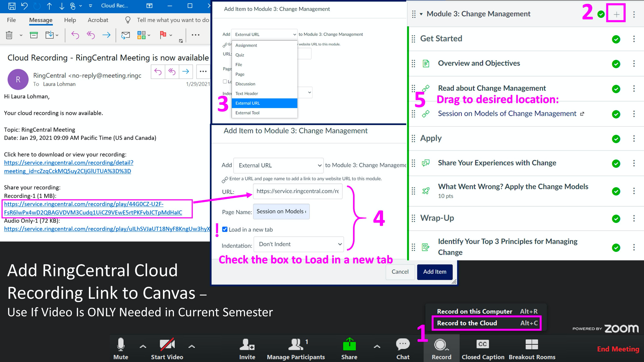Click the Mute microphone icon
This screenshot has height=362, width=644.
(121, 344)
